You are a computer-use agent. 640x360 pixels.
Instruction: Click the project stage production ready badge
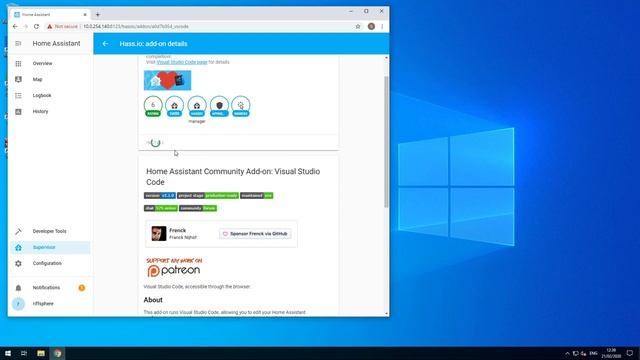[x=208, y=196]
